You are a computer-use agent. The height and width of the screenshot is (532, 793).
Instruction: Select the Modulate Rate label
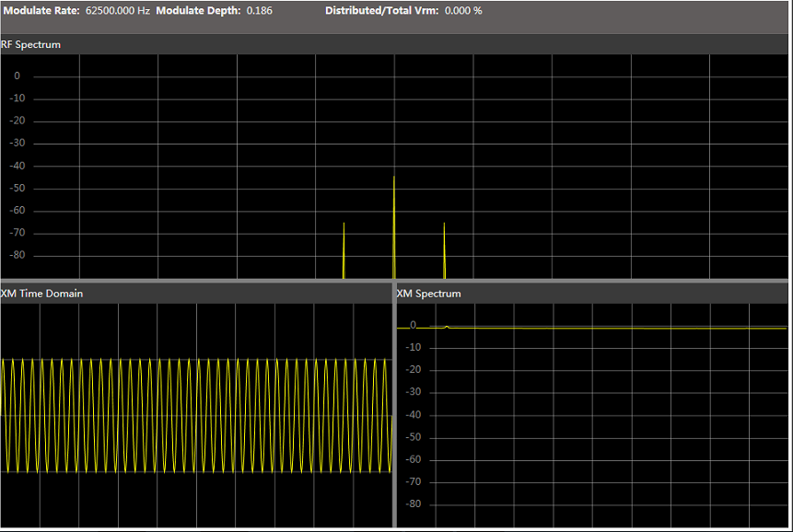(x=41, y=11)
